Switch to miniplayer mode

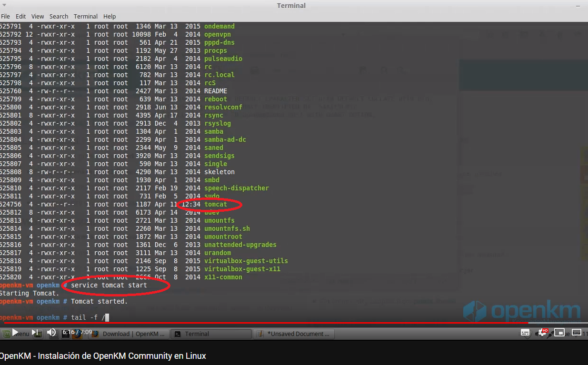point(559,333)
